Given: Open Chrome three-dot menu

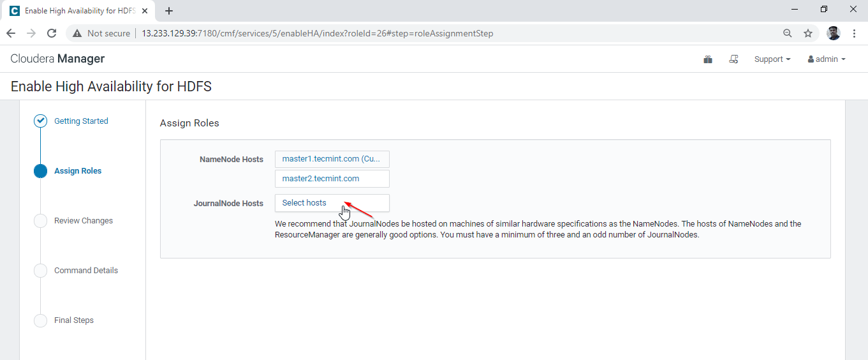Looking at the screenshot, I should point(854,33).
